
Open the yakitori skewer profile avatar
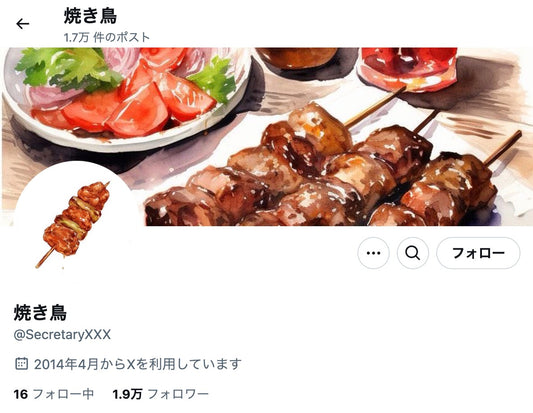click(x=75, y=224)
